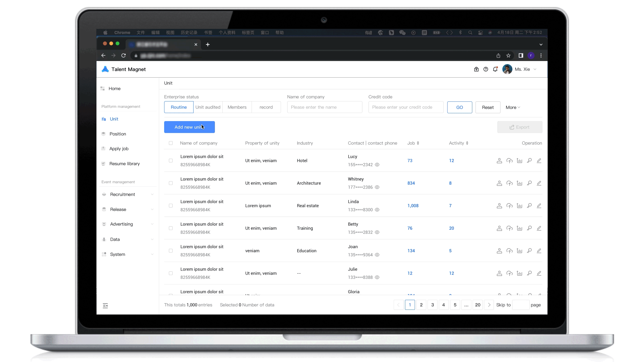Switch to the Unit audited tab
The height and width of the screenshot is (362, 644).
coord(208,107)
